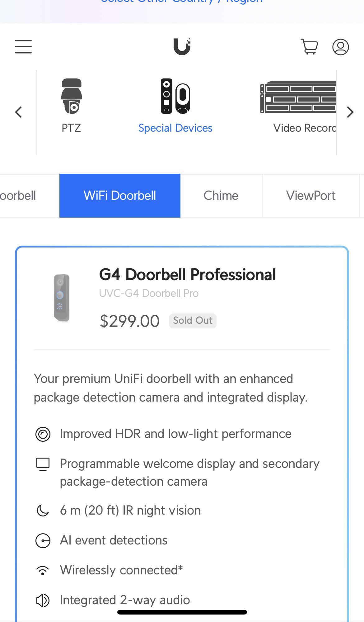Image resolution: width=364 pixels, height=622 pixels.
Task: Open the user account icon
Action: click(341, 47)
